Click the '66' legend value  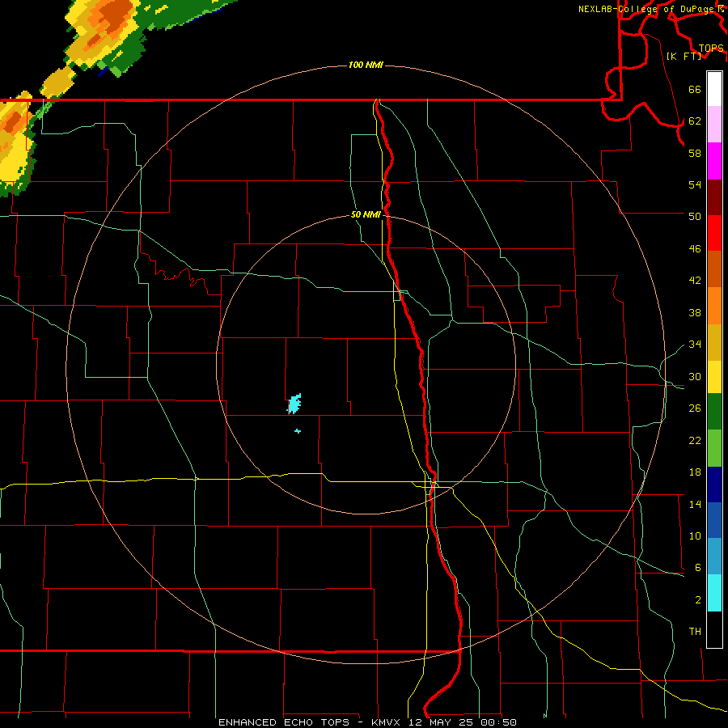(x=695, y=89)
